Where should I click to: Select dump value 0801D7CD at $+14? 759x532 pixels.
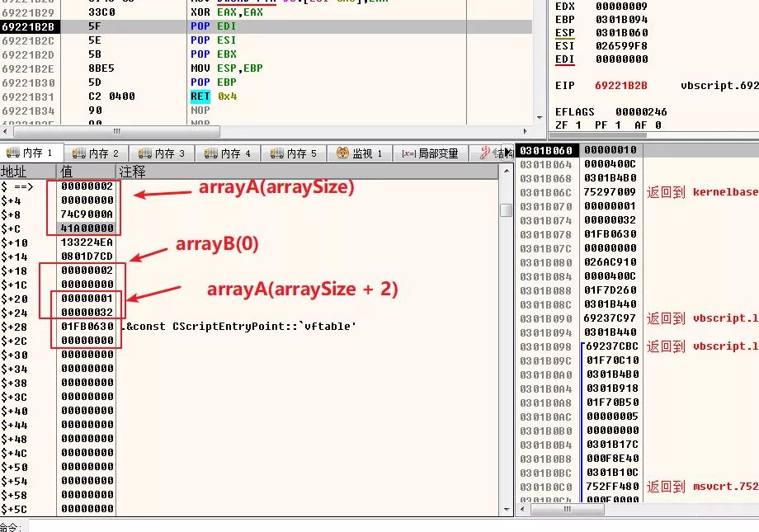tap(87, 256)
